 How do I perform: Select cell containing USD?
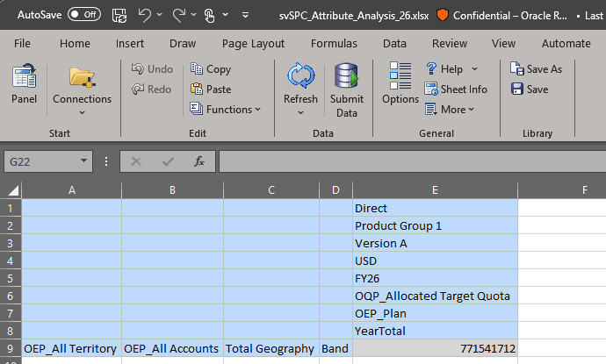point(435,261)
